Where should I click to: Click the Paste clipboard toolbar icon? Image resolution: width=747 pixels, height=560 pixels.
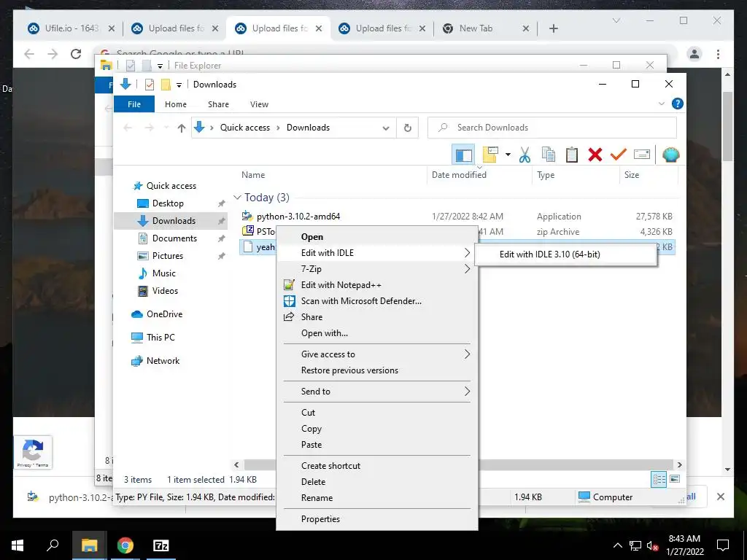(572, 155)
